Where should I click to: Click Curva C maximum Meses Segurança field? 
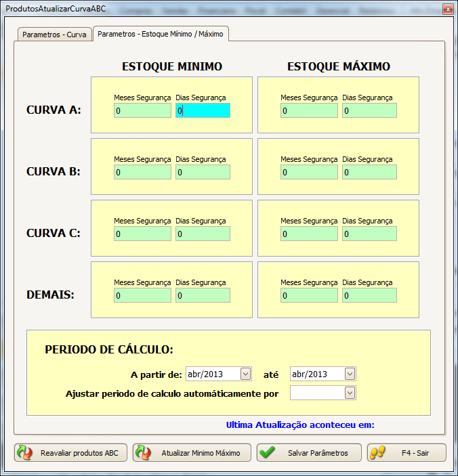point(309,234)
